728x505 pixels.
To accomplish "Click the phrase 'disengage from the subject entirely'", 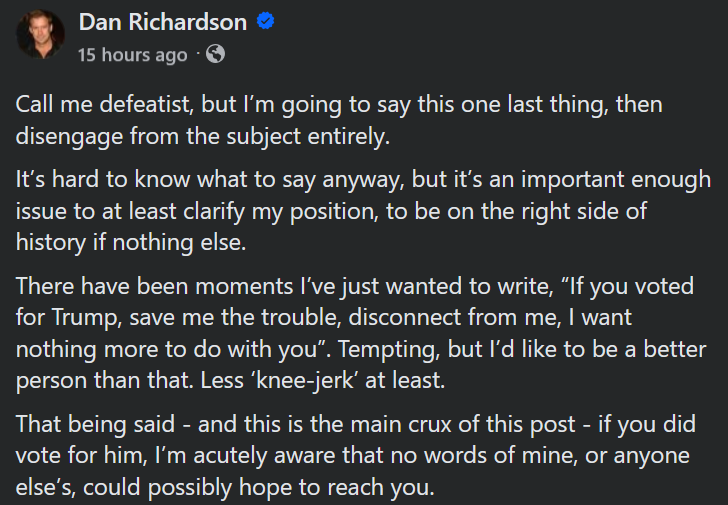I will click(x=202, y=136).
